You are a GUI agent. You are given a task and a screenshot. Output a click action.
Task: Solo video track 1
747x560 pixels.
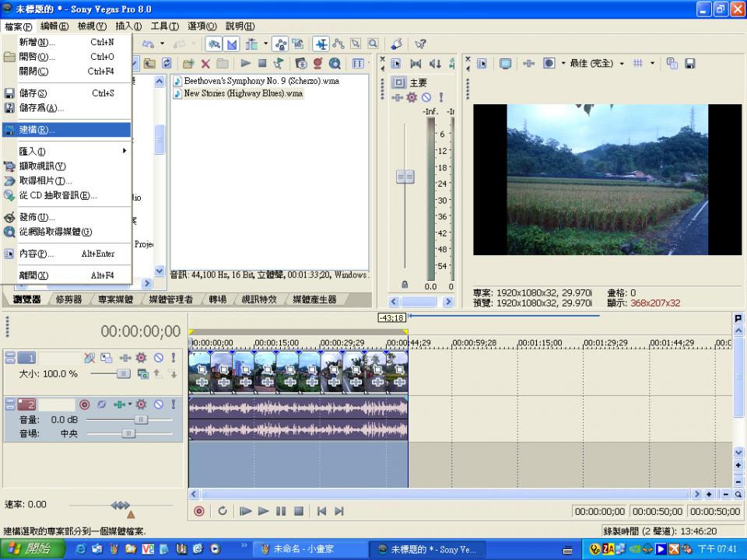click(173, 358)
